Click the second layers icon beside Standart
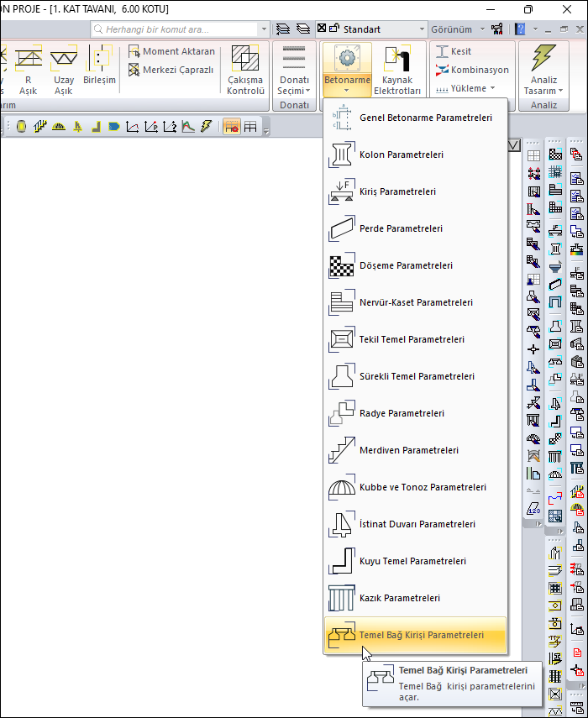588x718 pixels. point(302,29)
